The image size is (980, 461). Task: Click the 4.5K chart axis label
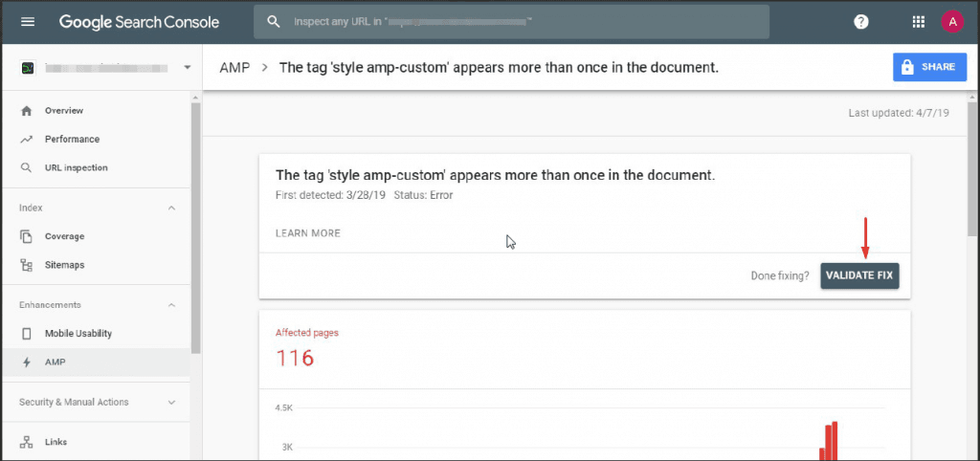(x=283, y=407)
